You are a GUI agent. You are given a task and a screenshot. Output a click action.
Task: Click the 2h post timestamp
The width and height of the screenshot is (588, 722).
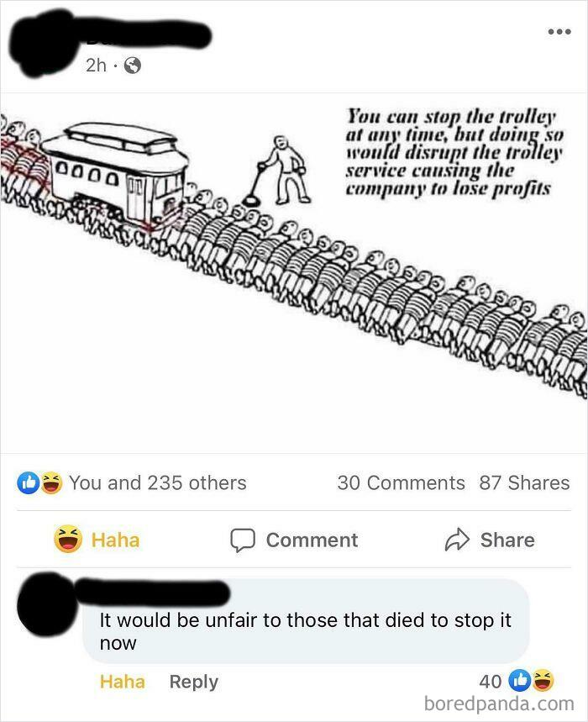point(96,66)
